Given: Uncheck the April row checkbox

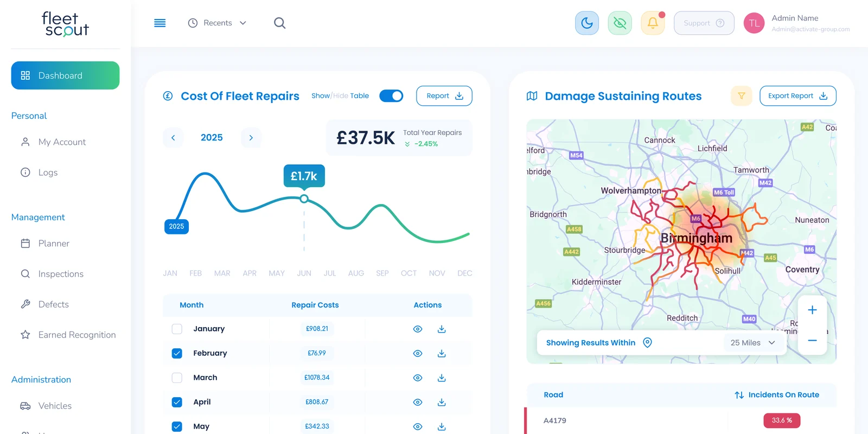Looking at the screenshot, I should click(177, 402).
